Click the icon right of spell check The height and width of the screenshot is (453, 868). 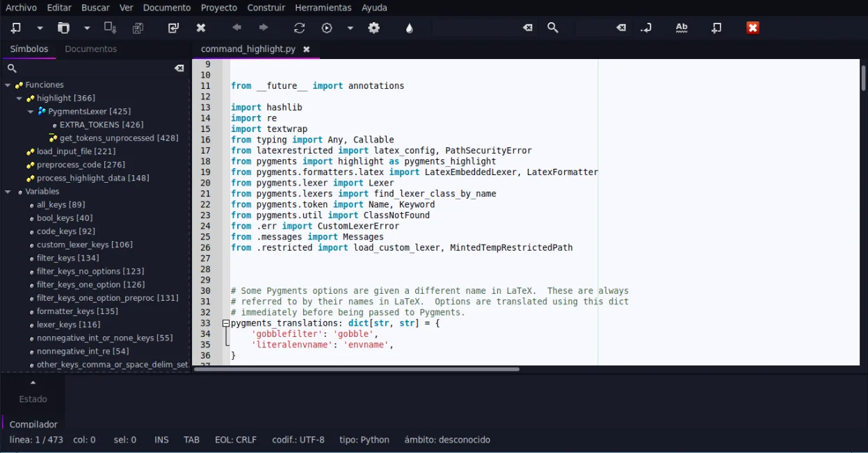point(717,28)
